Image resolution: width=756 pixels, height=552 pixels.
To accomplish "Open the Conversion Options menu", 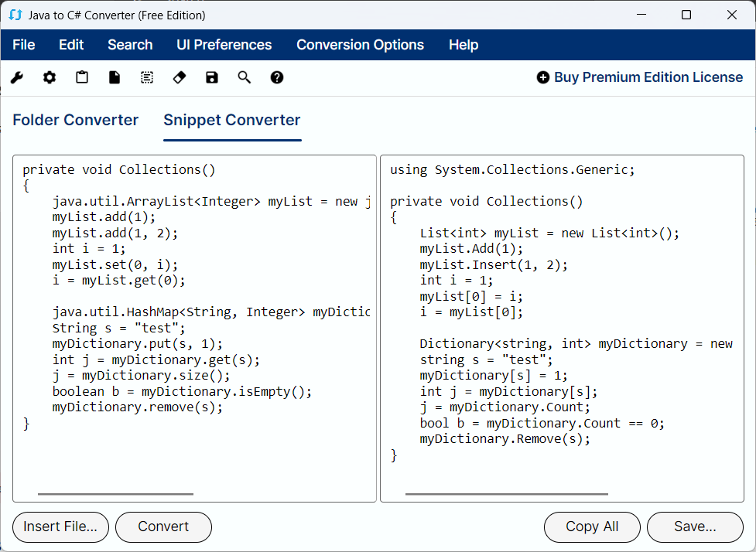I will (x=360, y=45).
